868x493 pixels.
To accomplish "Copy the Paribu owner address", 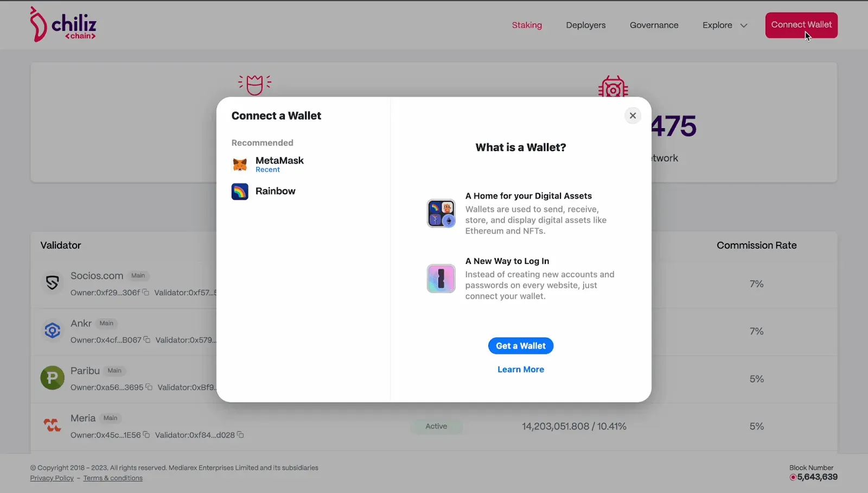I will (x=149, y=387).
